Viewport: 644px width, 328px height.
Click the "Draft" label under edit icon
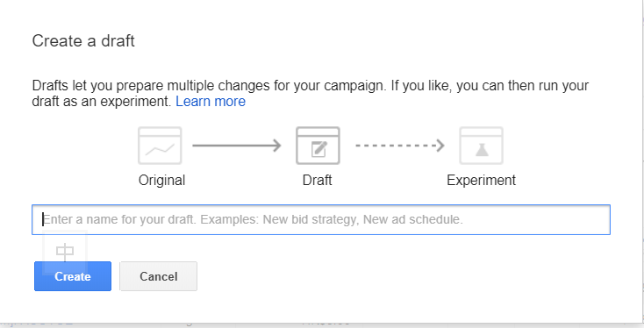coord(317,180)
